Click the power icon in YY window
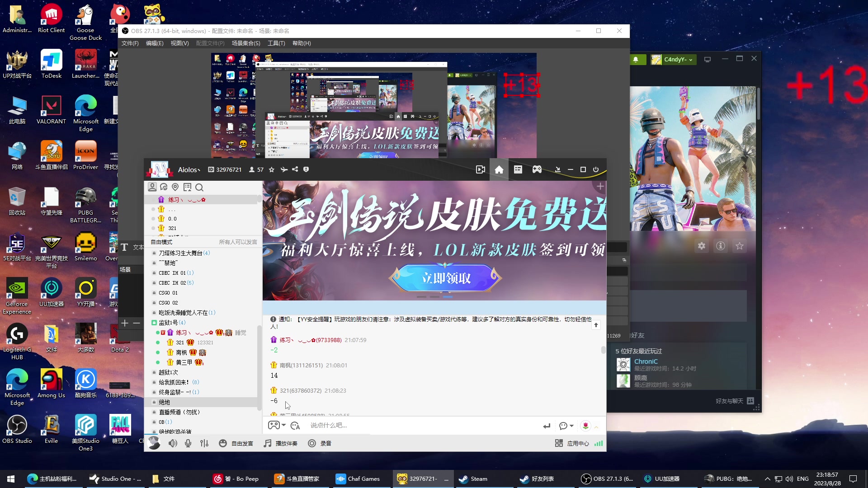868x488 pixels. click(595, 169)
